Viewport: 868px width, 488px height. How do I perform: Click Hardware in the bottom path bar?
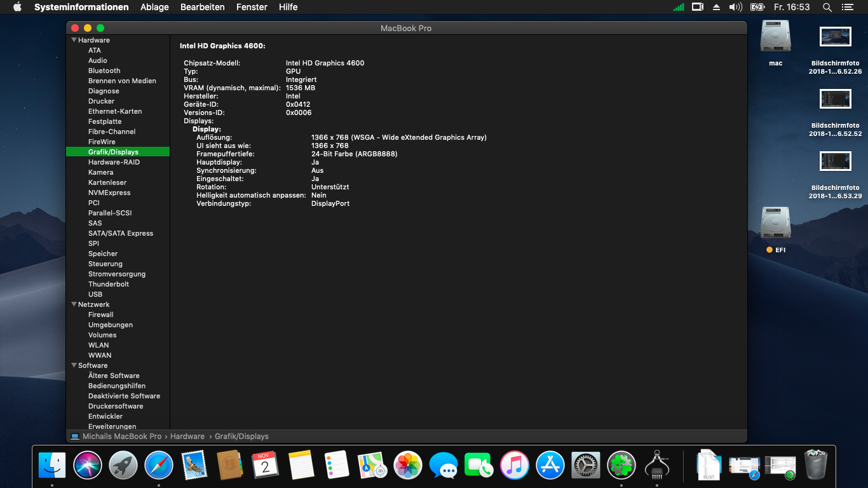coord(187,437)
